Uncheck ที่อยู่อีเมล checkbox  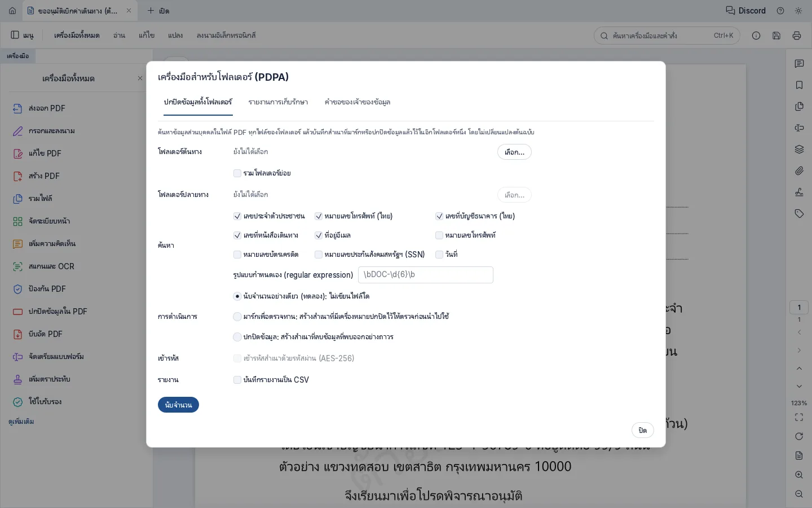(x=319, y=235)
